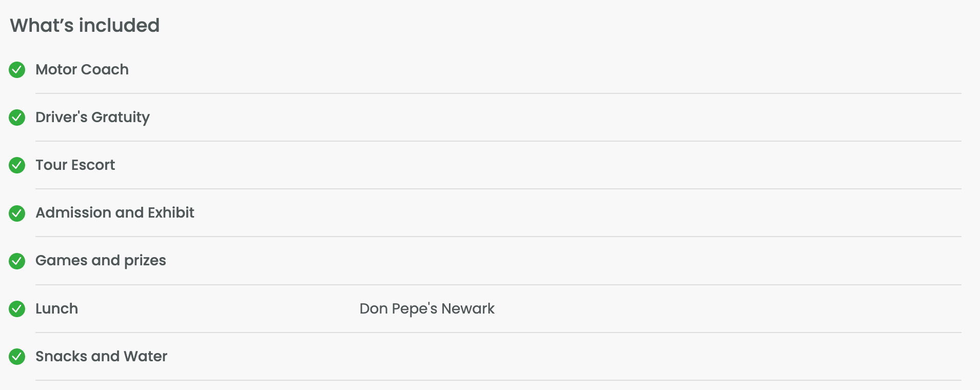
Task: Select the Snacks and Water label
Action: [x=102, y=356]
